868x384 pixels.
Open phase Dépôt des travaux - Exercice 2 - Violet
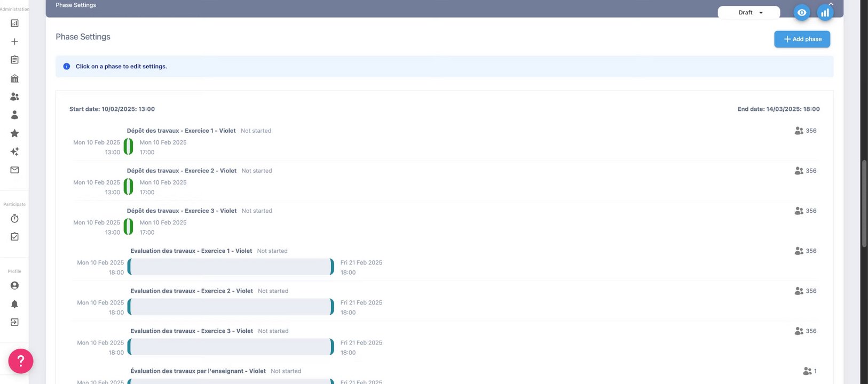pos(182,171)
